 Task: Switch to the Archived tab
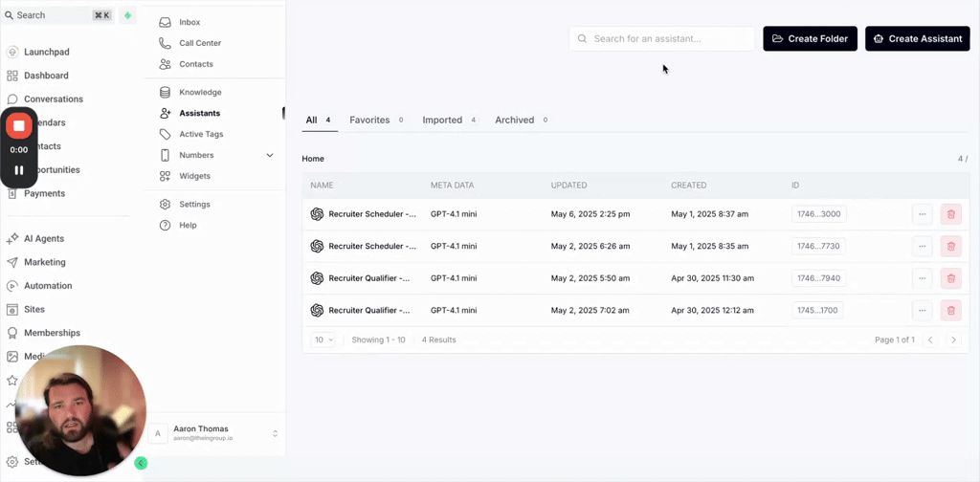point(522,120)
